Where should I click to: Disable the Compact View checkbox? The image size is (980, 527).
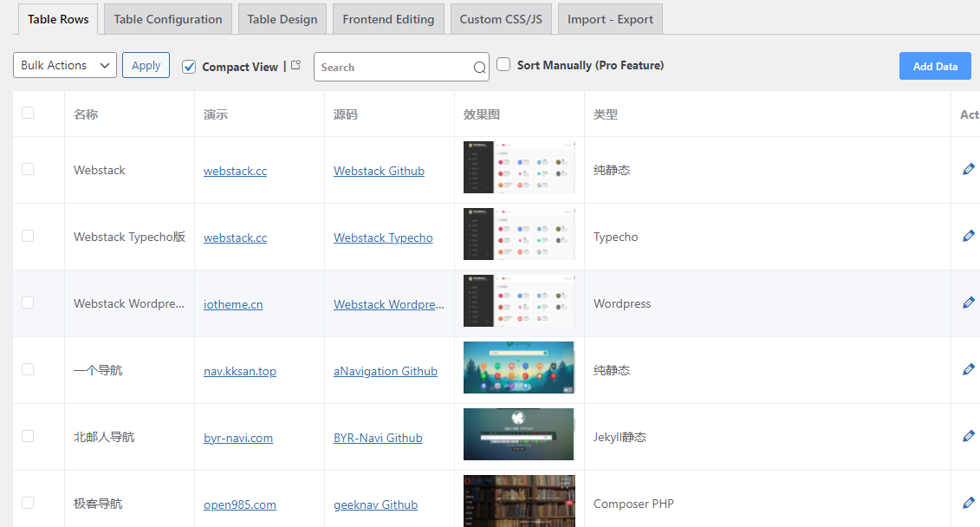tap(190, 67)
